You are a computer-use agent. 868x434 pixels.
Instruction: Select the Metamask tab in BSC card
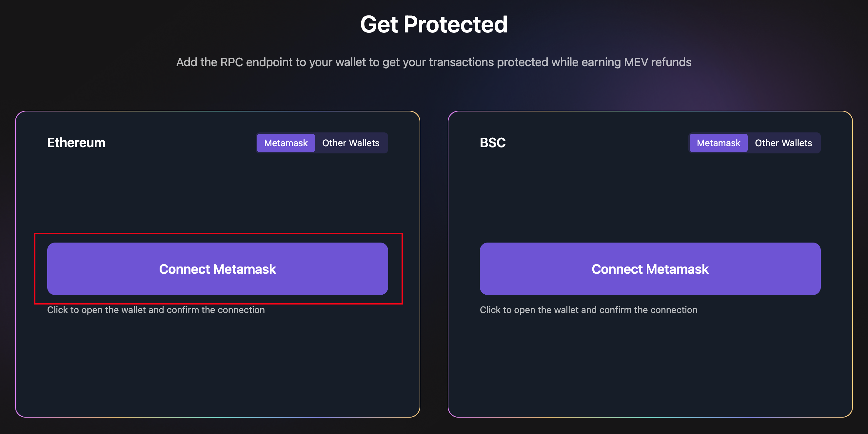tap(718, 143)
